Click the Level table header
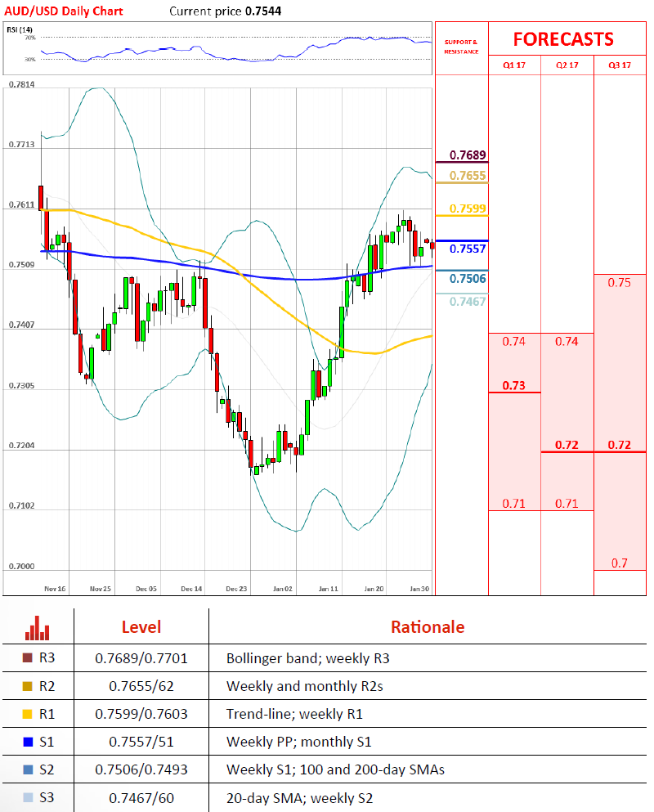The width and height of the screenshot is (654, 812). click(x=141, y=627)
